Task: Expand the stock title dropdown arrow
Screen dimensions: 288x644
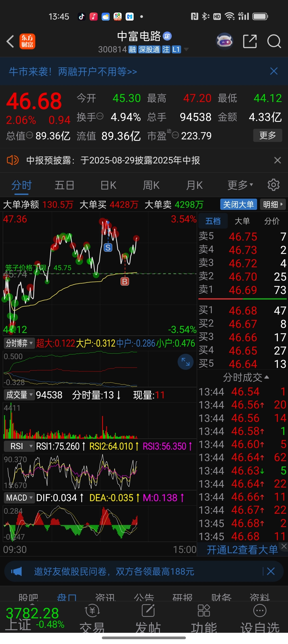Action: 186,49
